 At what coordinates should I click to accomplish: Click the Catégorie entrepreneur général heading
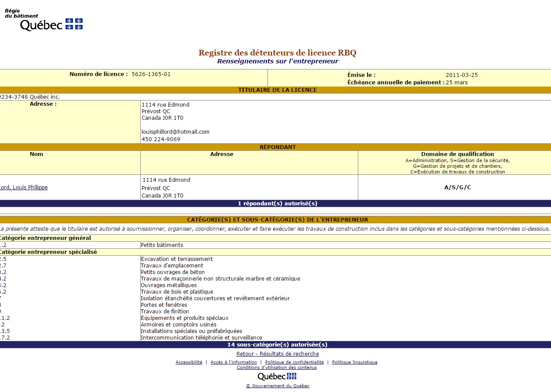(x=45, y=238)
